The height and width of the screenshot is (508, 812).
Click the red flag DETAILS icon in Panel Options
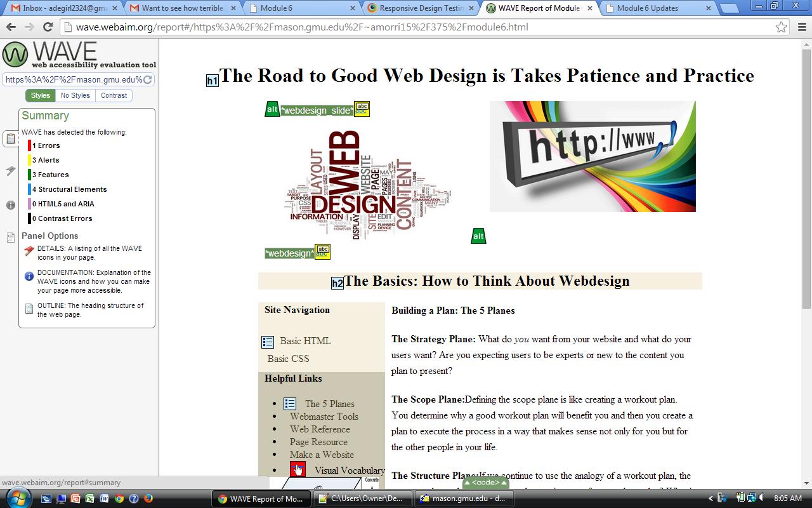pos(29,251)
